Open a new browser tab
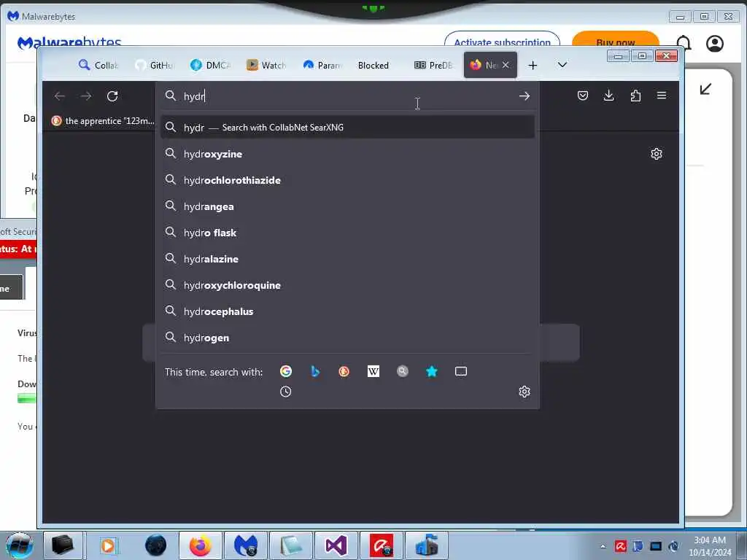 (533, 65)
